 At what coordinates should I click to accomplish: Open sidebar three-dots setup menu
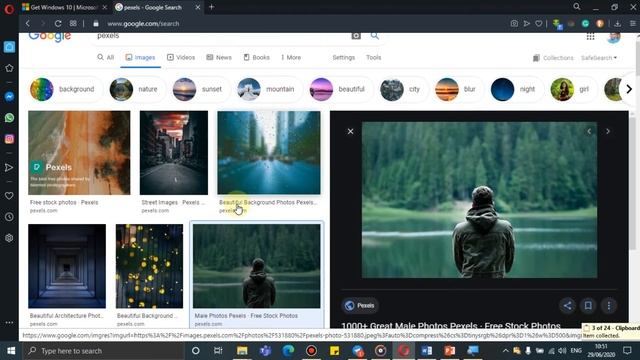pos(9,322)
